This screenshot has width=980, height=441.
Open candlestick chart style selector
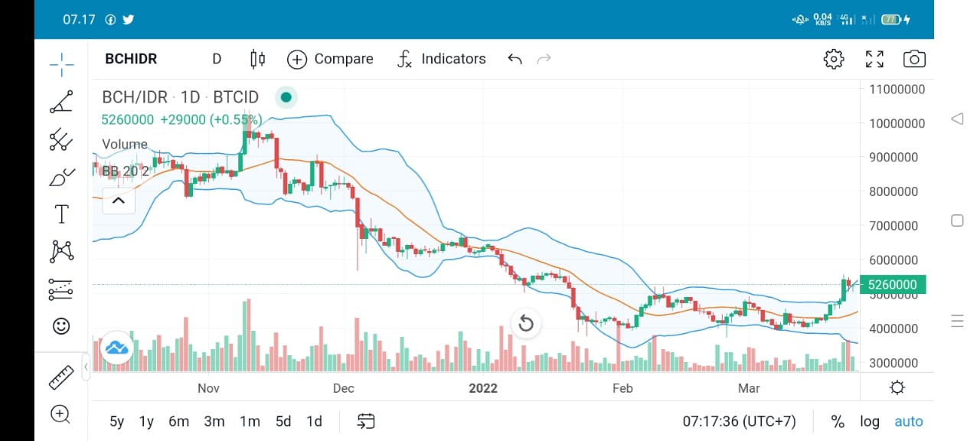257,59
